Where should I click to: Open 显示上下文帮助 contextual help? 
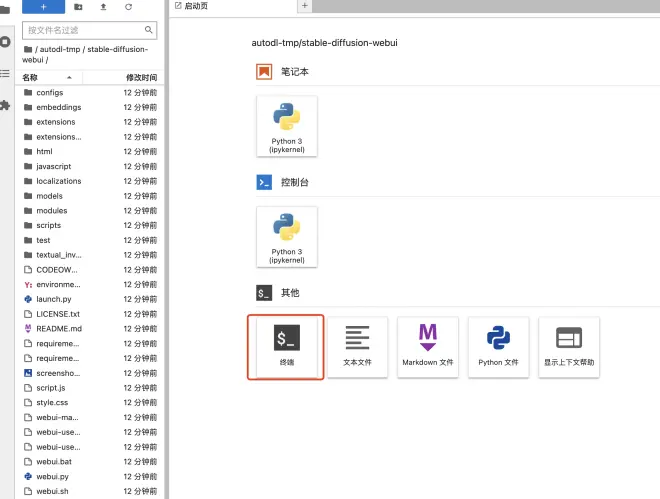(x=569, y=347)
